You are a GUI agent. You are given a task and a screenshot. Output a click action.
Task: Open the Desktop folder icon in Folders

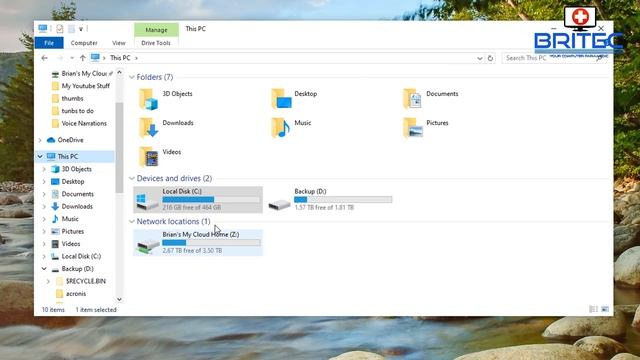tap(281, 99)
